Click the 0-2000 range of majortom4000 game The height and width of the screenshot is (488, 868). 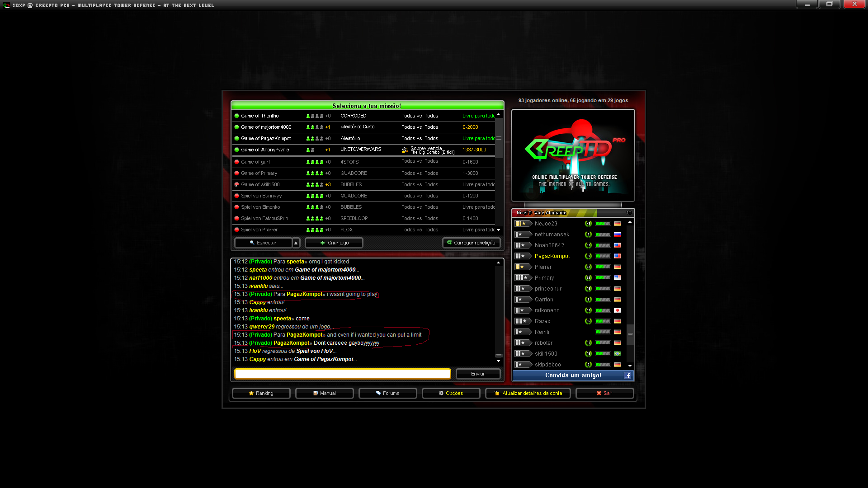pos(470,127)
